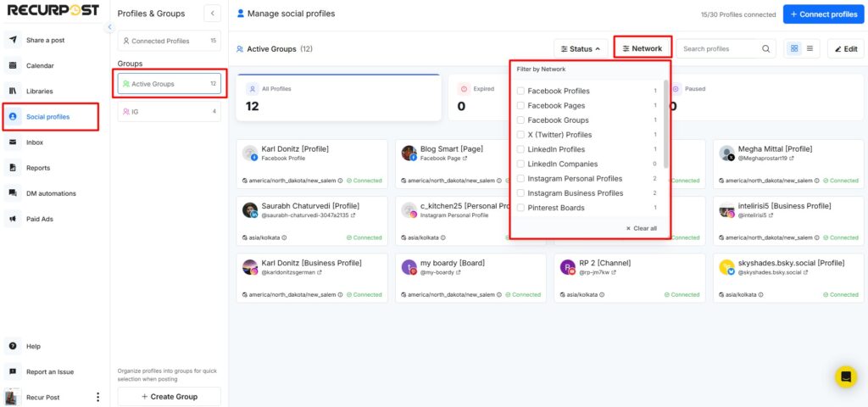Check Instagram Personal Profiles filter
868x407 pixels.
tap(520, 178)
